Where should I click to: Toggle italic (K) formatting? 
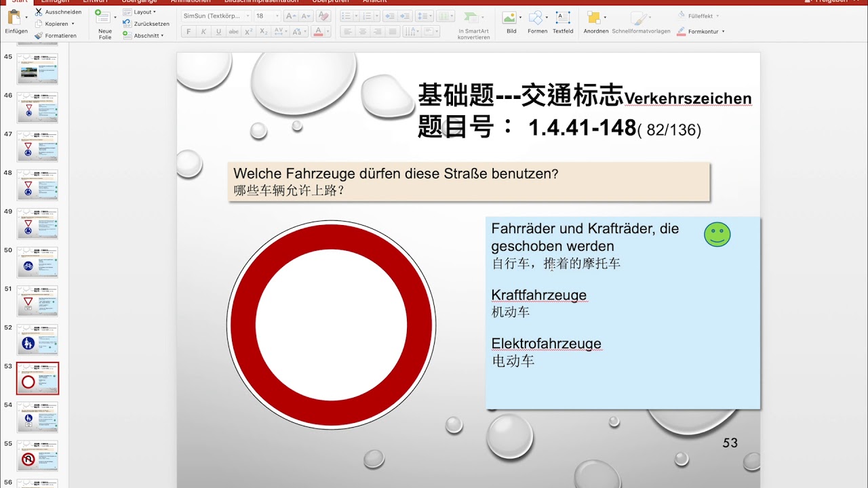point(203,31)
